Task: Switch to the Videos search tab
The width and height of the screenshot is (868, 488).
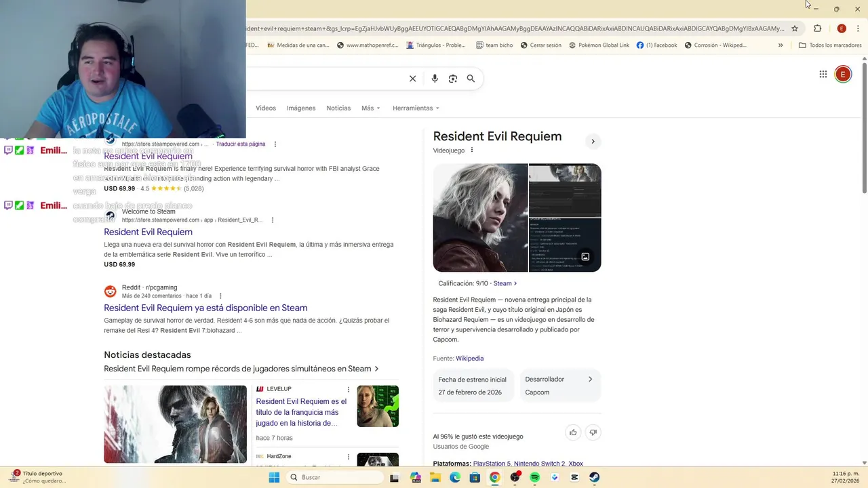Action: tap(266, 108)
